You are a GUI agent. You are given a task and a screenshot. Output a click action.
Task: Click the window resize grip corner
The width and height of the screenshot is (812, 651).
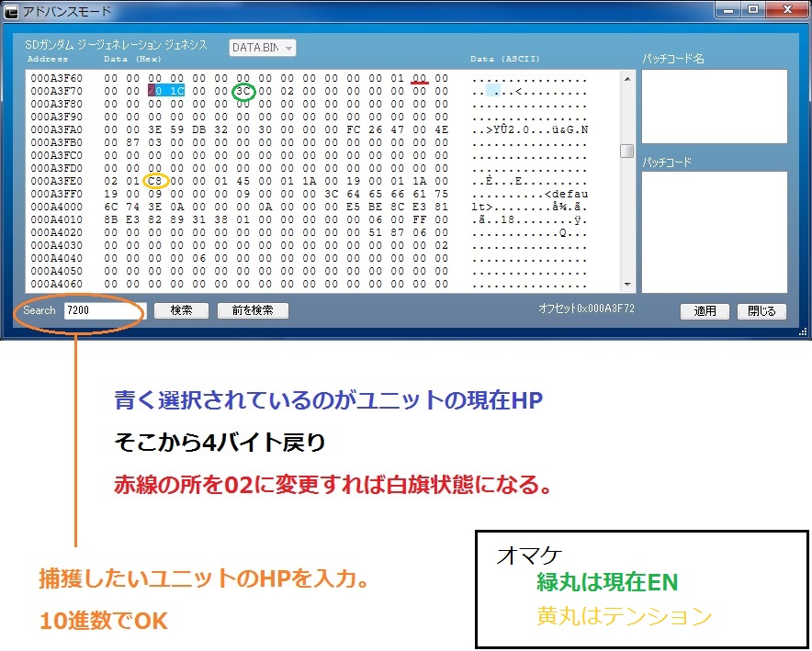point(804,332)
